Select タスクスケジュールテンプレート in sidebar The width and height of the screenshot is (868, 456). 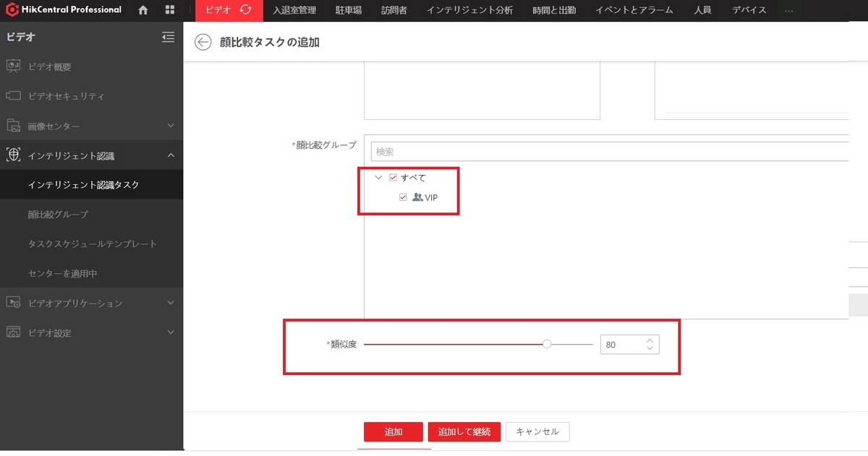coord(91,244)
